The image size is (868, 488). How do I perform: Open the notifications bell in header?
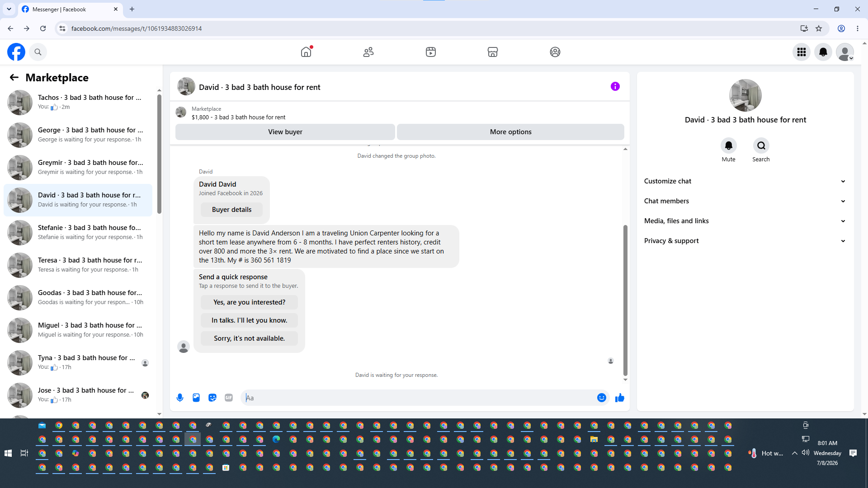pyautogui.click(x=823, y=52)
